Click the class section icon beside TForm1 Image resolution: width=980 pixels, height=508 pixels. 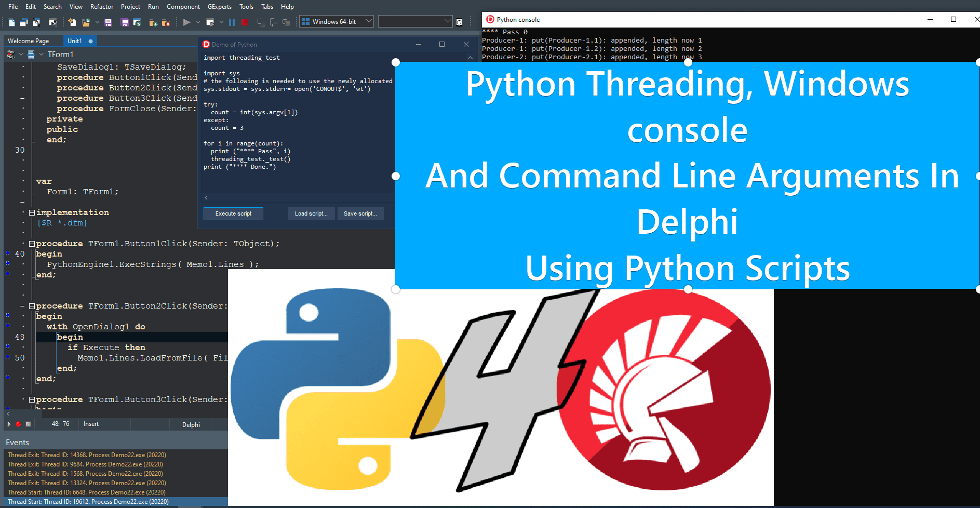point(11,54)
